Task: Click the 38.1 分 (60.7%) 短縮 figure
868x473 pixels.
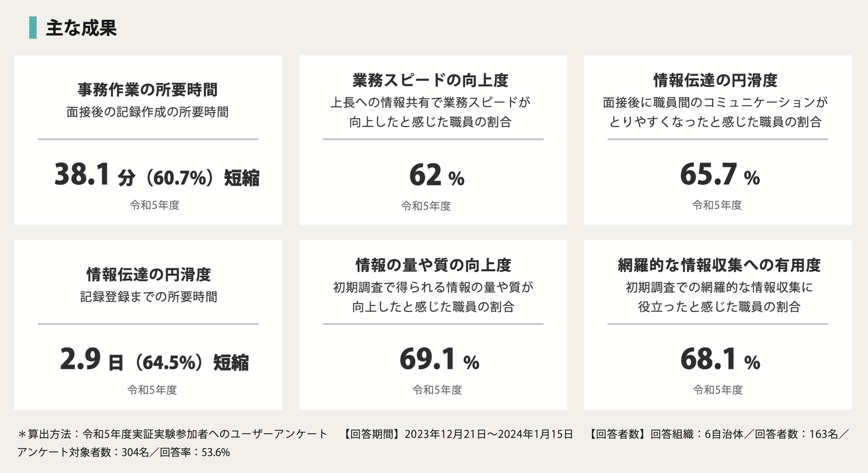Action: click(157, 176)
